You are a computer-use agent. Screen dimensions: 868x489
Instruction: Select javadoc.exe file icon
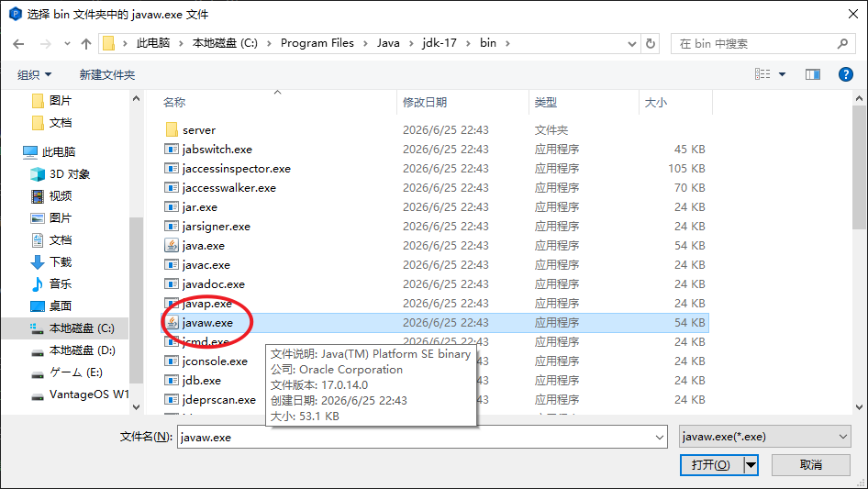(172, 284)
